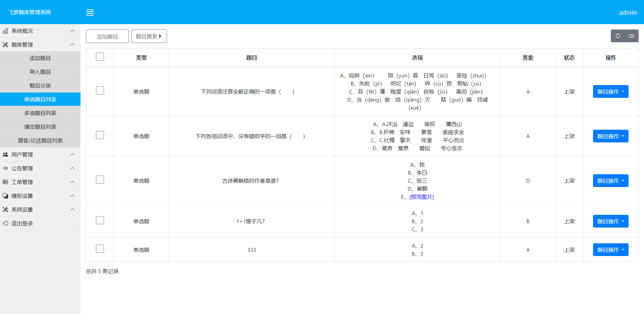
Task: Click the 公告管理 speaker icon
Action: pyautogui.click(x=5, y=168)
